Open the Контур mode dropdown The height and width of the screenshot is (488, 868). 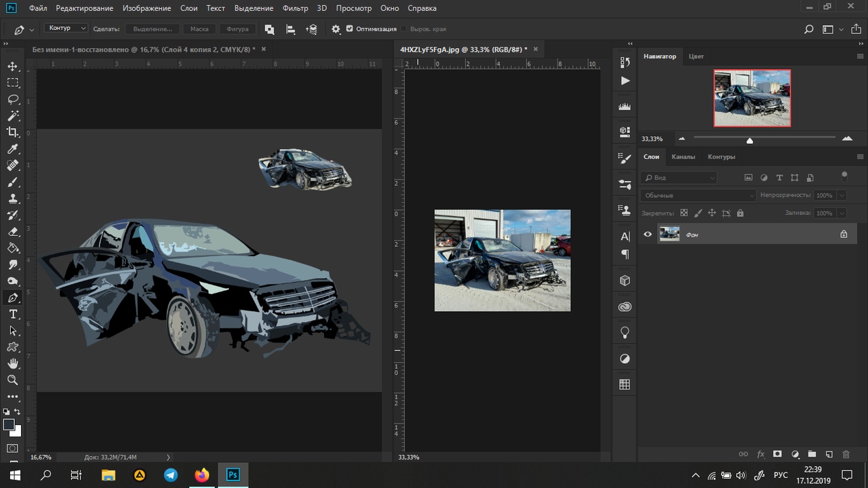(x=66, y=28)
